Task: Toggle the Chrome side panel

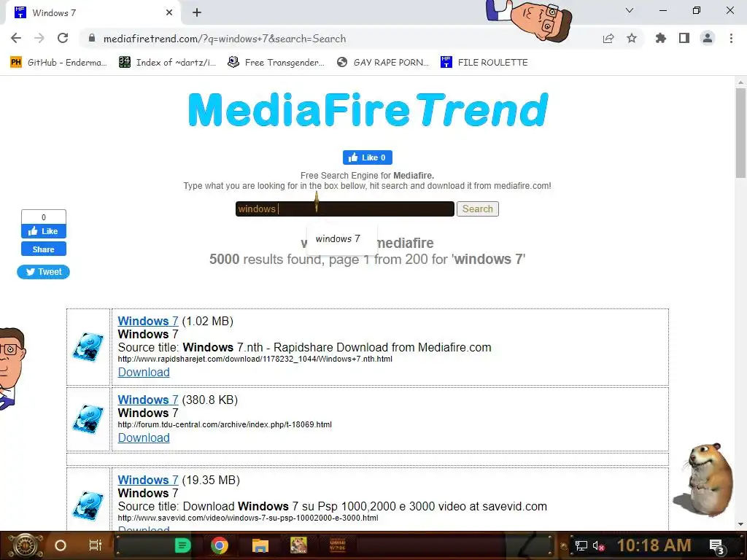Action: pos(684,38)
